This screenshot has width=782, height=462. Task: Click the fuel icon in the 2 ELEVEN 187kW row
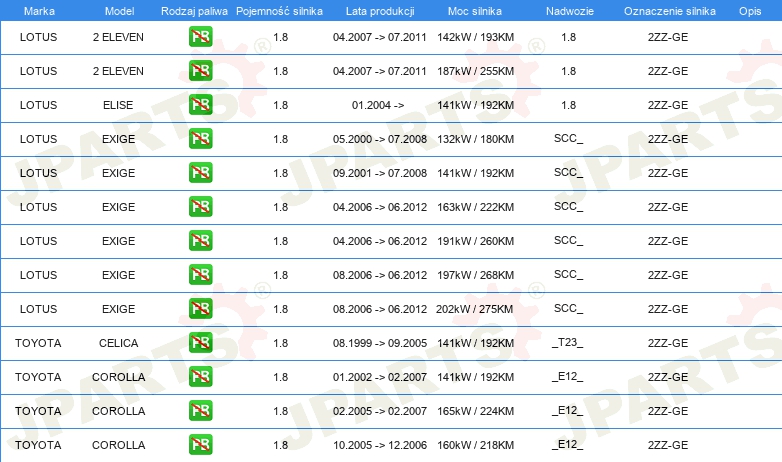(x=200, y=70)
